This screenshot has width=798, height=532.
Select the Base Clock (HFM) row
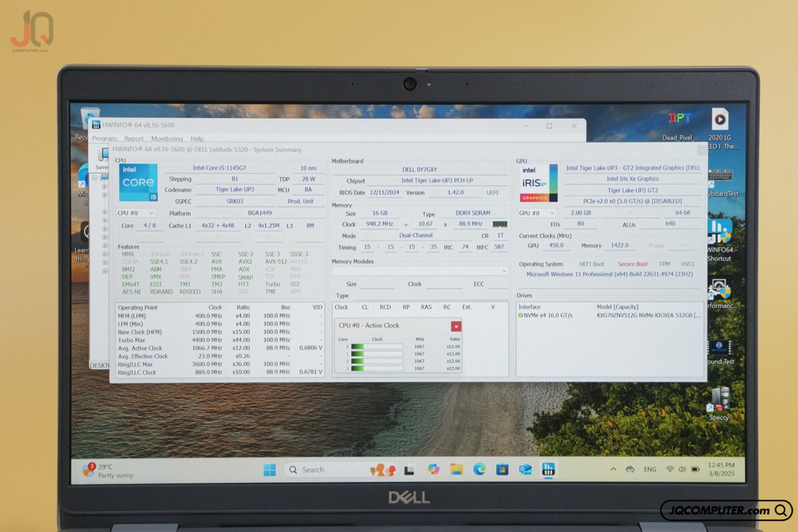point(220,332)
